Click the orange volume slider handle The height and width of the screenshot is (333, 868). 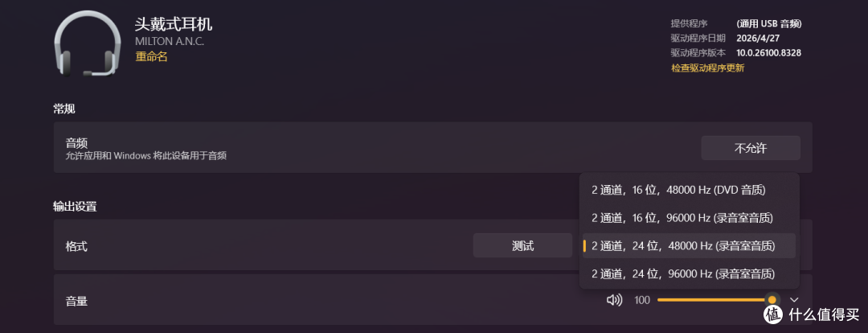pyautogui.click(x=772, y=300)
